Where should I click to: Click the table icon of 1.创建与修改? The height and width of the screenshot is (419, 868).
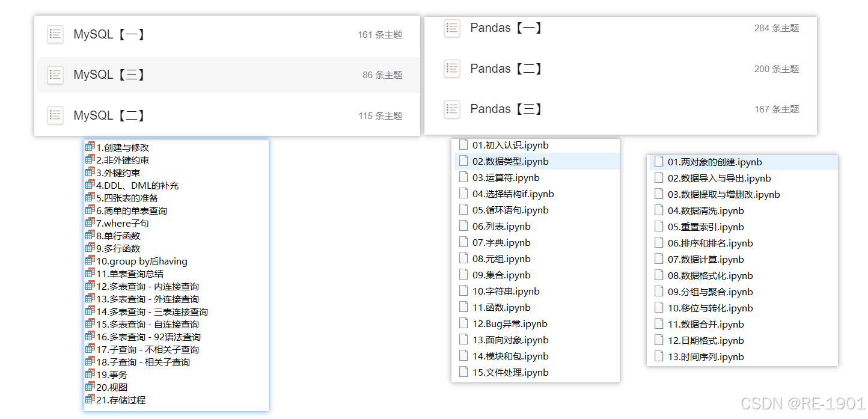coord(90,147)
